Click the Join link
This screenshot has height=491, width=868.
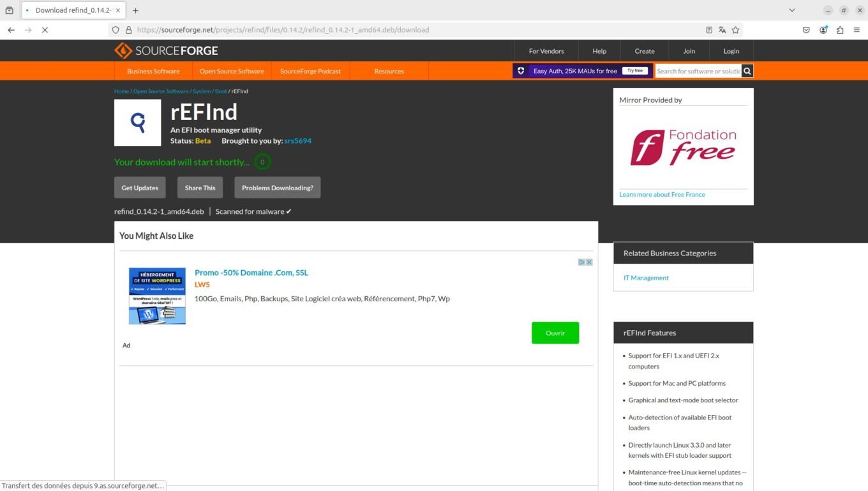689,51
